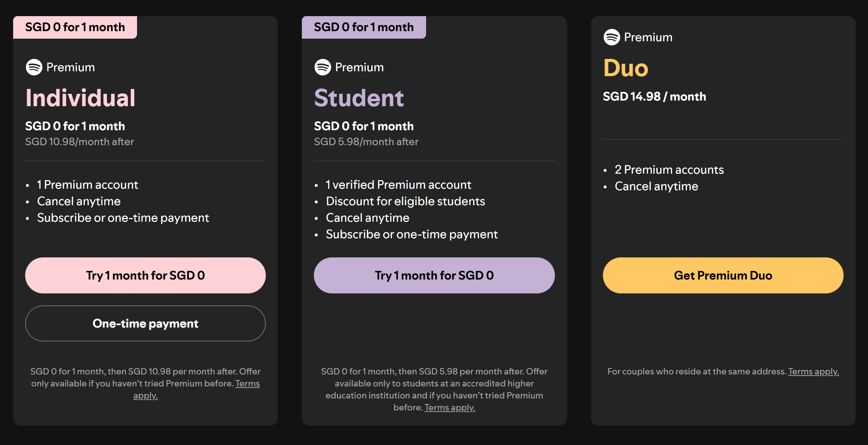868x445 pixels.
Task: Select the SGD 14.98 / month price text
Action: point(654,96)
